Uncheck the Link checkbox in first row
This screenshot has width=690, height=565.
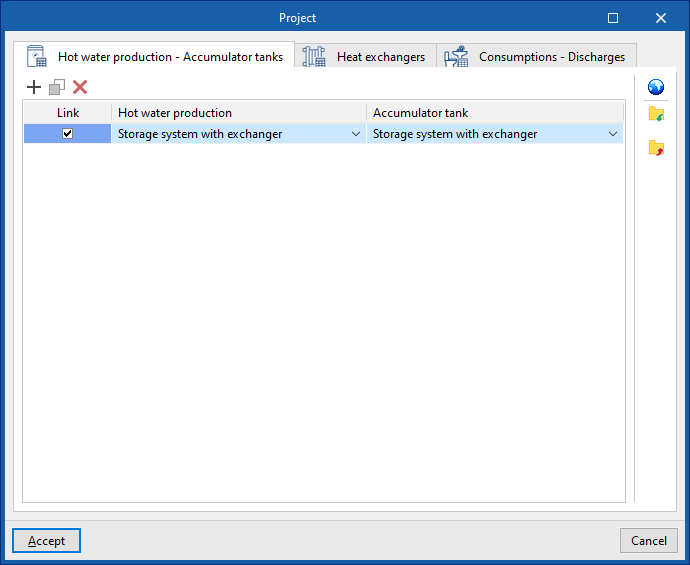click(x=67, y=133)
